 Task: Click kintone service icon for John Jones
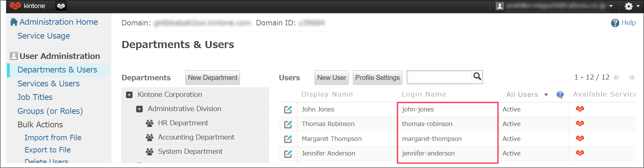point(580,109)
